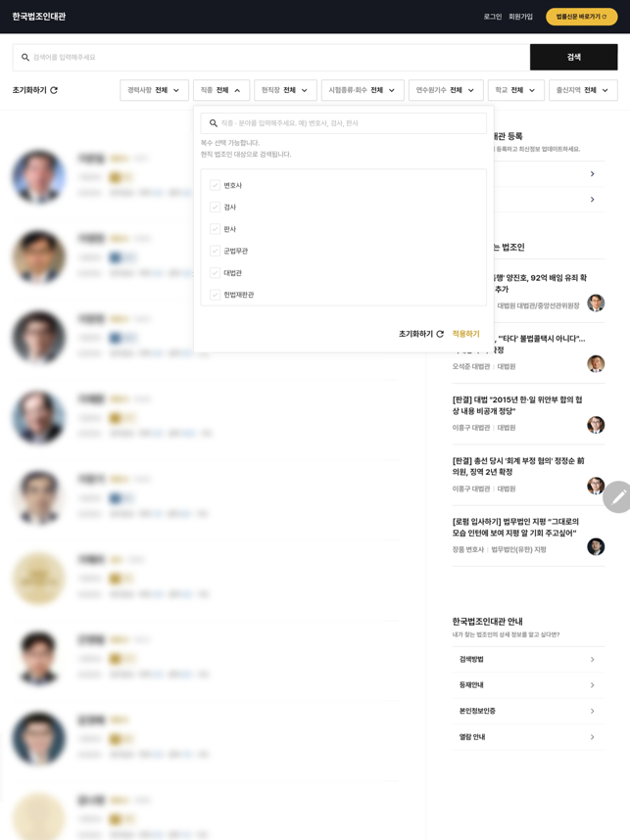Collapse the 직종 filter dropdown
Screen dimensions: 630x840
click(x=220, y=90)
